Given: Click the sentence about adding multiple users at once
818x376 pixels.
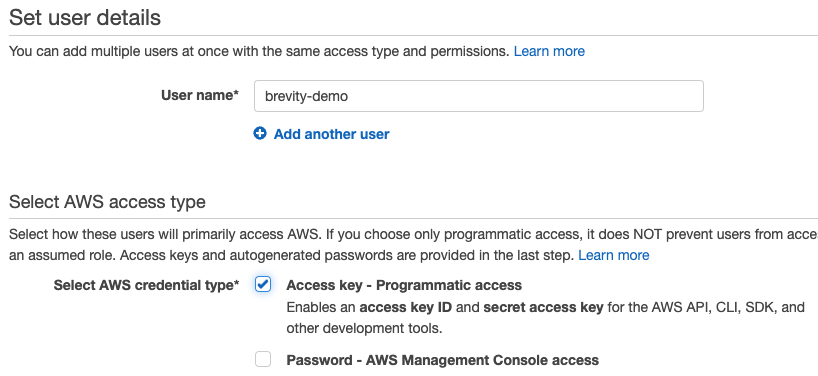Looking at the screenshot, I should point(259,51).
